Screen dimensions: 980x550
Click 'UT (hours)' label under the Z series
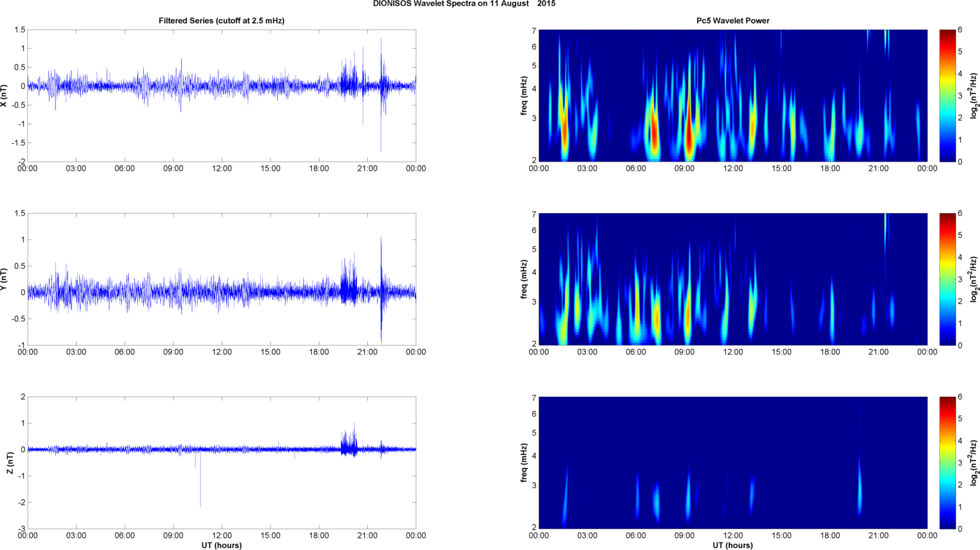click(x=222, y=545)
